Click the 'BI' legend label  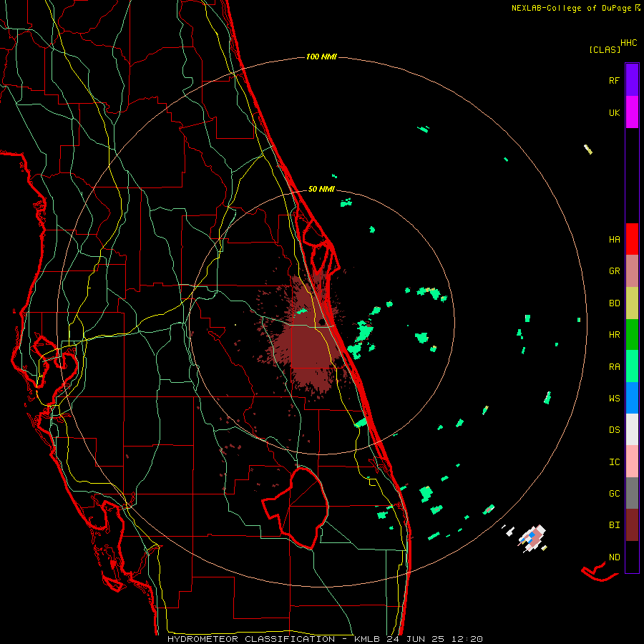(614, 525)
